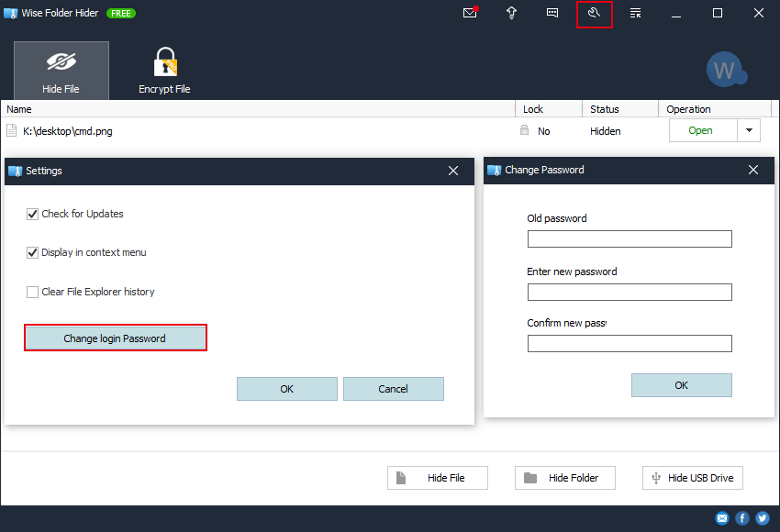The height and width of the screenshot is (532, 780).
Task: Open the Facebook icon in footer
Action: pos(742,518)
